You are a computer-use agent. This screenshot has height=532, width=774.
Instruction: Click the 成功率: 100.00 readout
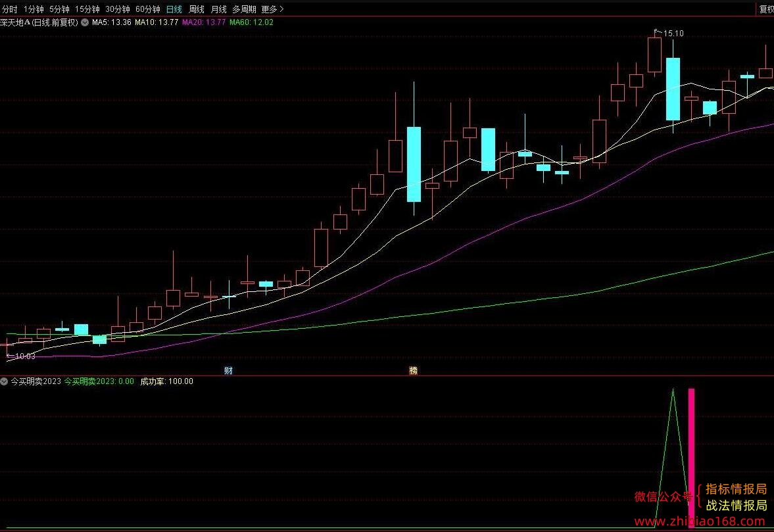pyautogui.click(x=166, y=381)
